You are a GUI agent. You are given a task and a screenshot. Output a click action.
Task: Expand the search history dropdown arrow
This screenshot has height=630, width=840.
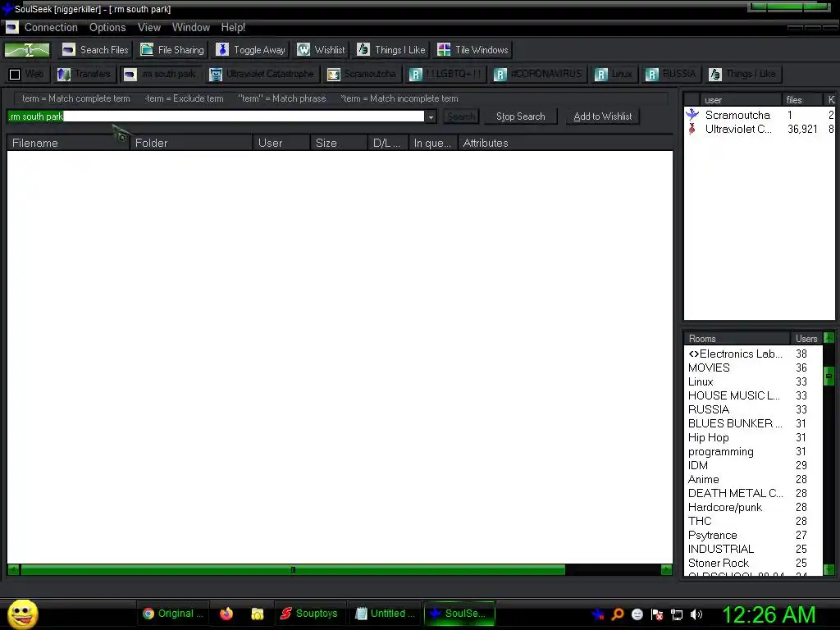431,116
